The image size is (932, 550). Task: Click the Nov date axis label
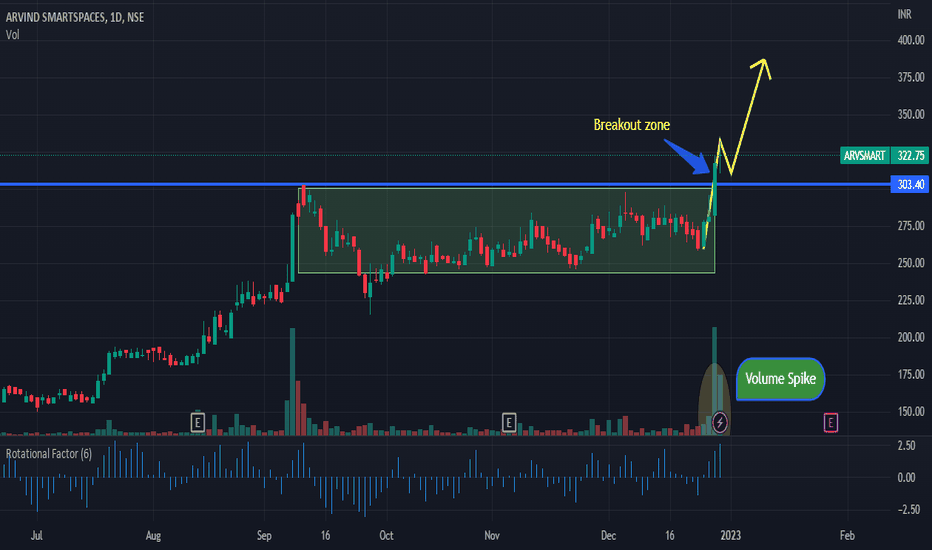(x=492, y=536)
